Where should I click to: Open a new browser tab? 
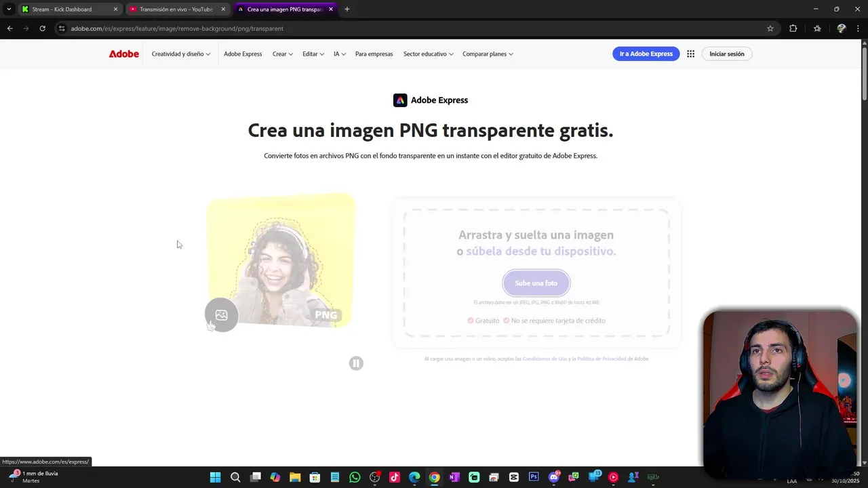[347, 9]
